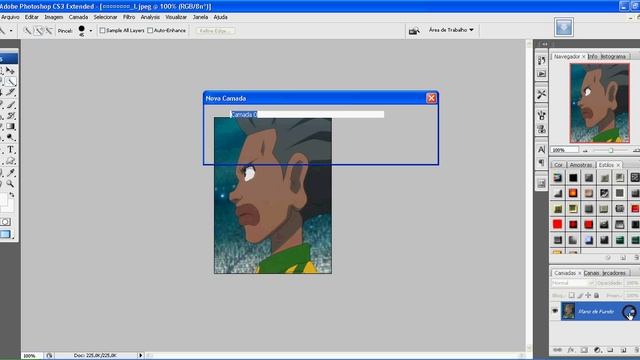
Task: Open Área de Trabalho workspace dropdown
Action: (451, 30)
